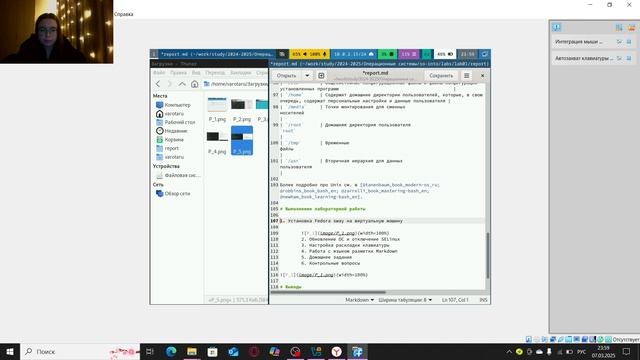Open the report bookmark in the sidebar
Image resolution: width=640 pixels, height=360 pixels.
point(168,148)
